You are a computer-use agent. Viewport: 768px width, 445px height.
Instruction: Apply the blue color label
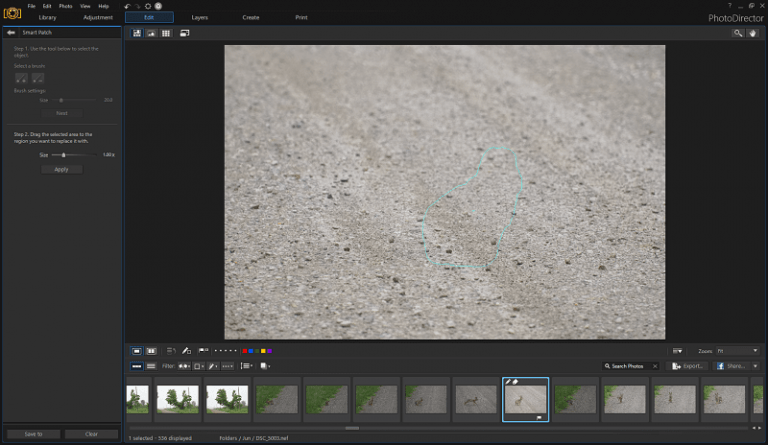coord(251,351)
